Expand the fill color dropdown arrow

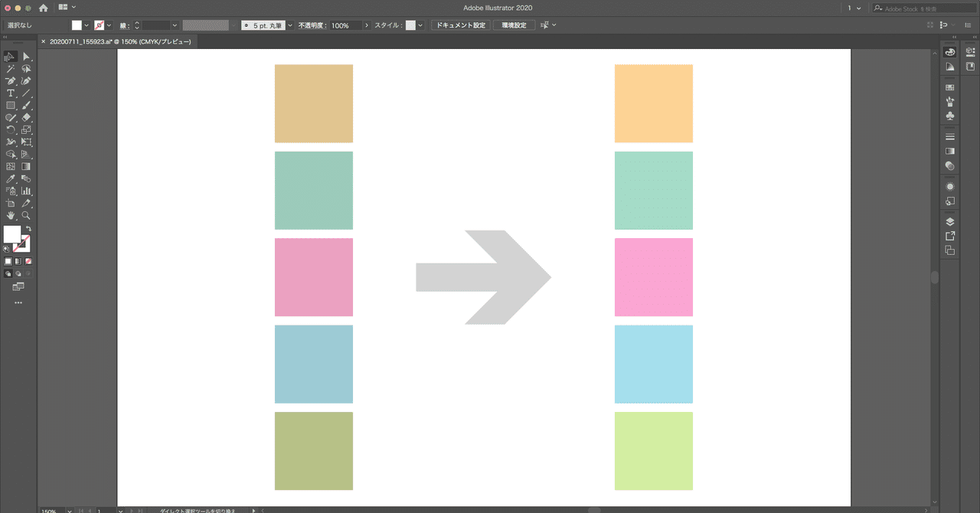[x=86, y=25]
